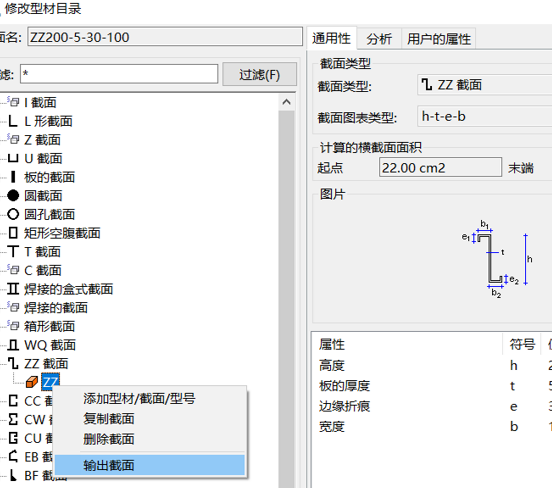Switch to the 通用性 tab
The image size is (552, 488).
click(332, 38)
